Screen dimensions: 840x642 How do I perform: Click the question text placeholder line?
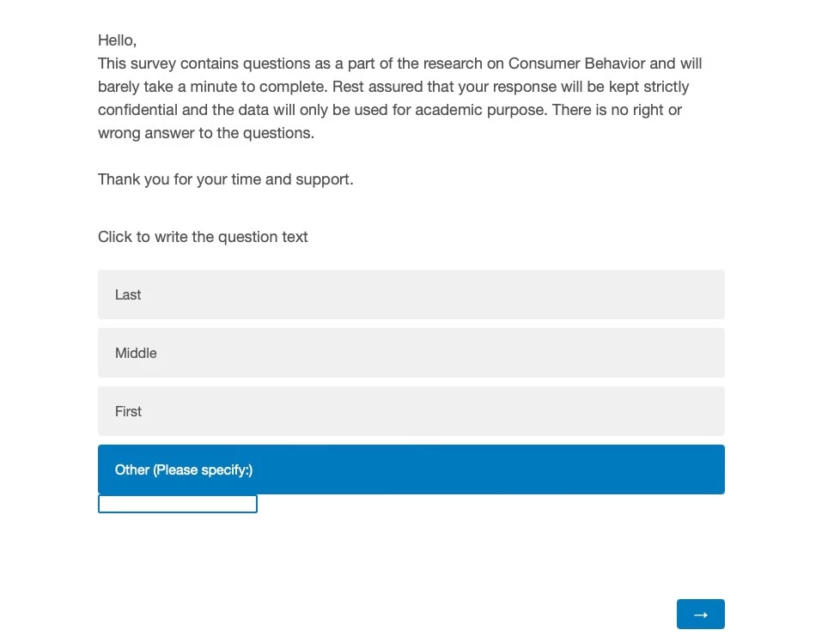pos(203,237)
